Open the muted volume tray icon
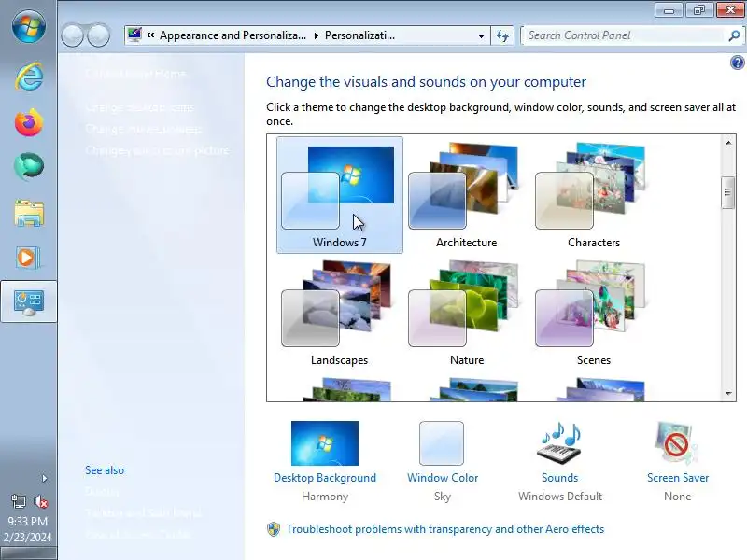The image size is (747, 560). 40,501
